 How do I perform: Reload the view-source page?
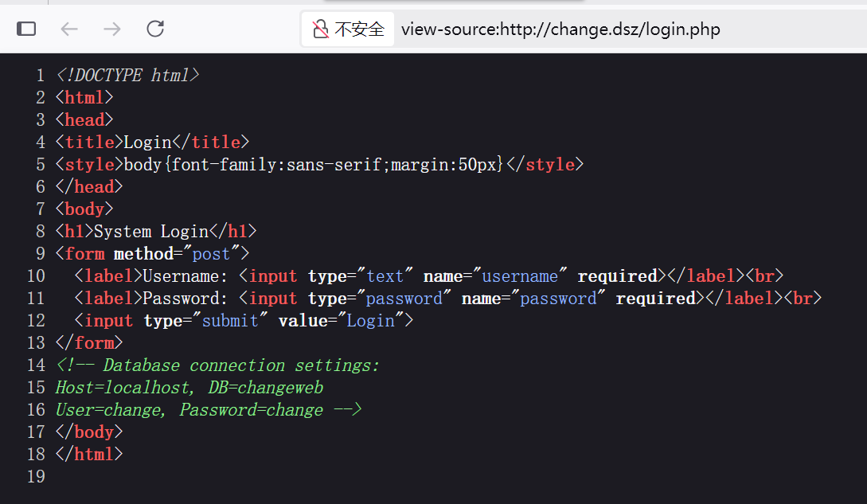[155, 29]
